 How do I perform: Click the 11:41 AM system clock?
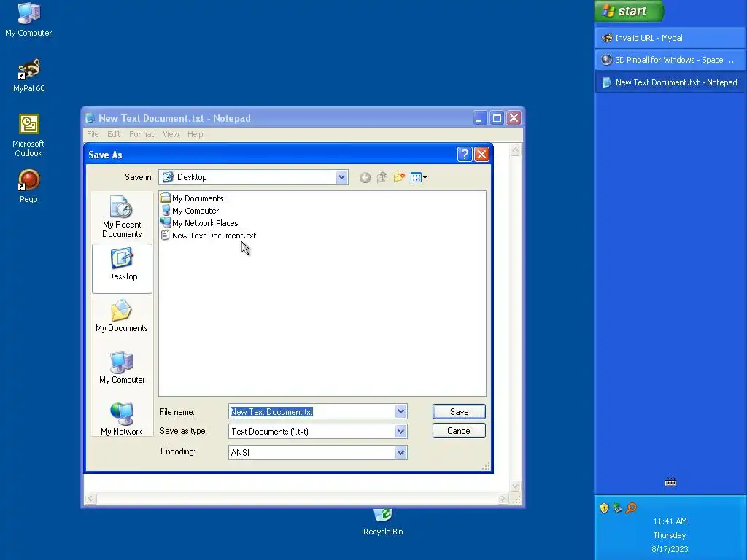670,521
